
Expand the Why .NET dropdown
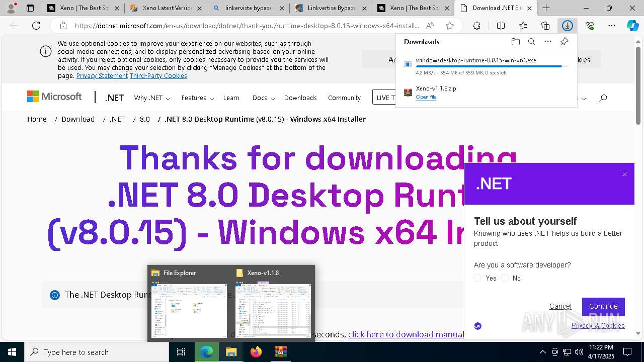tap(152, 98)
